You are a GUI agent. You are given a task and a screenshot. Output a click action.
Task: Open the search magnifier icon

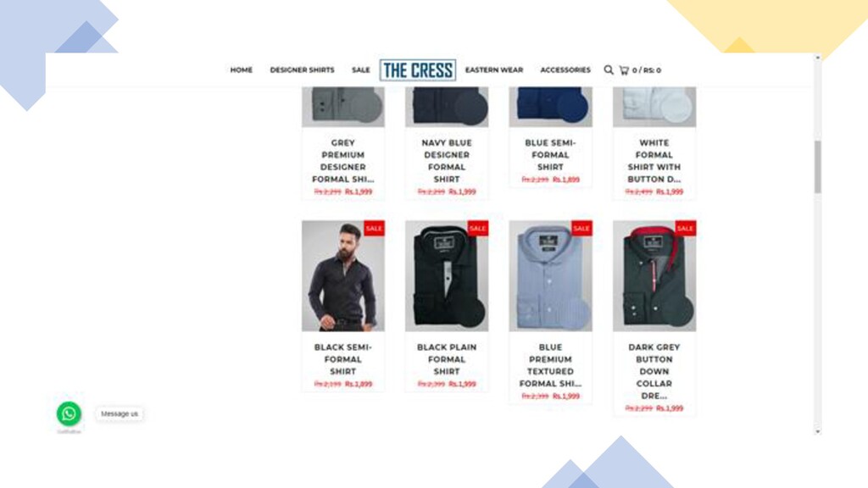[x=609, y=69]
